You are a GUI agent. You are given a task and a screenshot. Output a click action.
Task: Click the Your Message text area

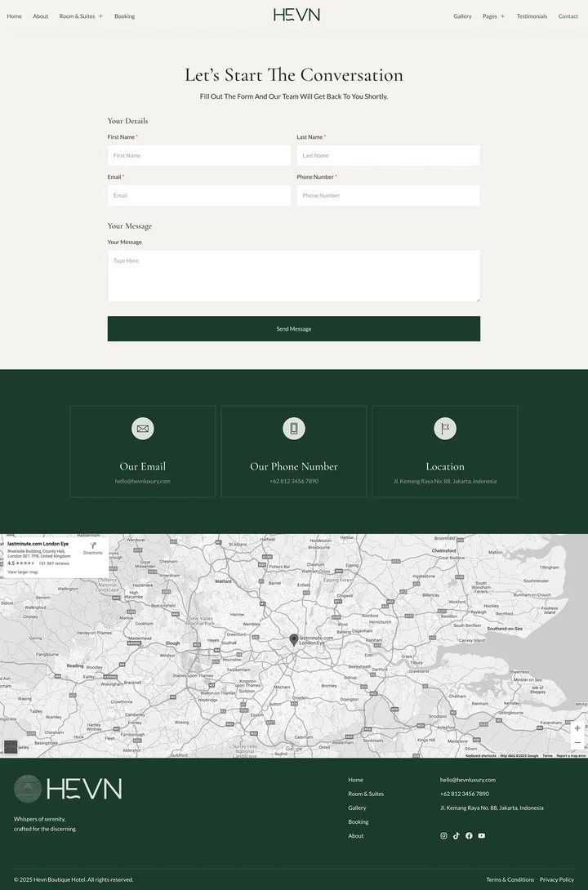pyautogui.click(x=294, y=276)
